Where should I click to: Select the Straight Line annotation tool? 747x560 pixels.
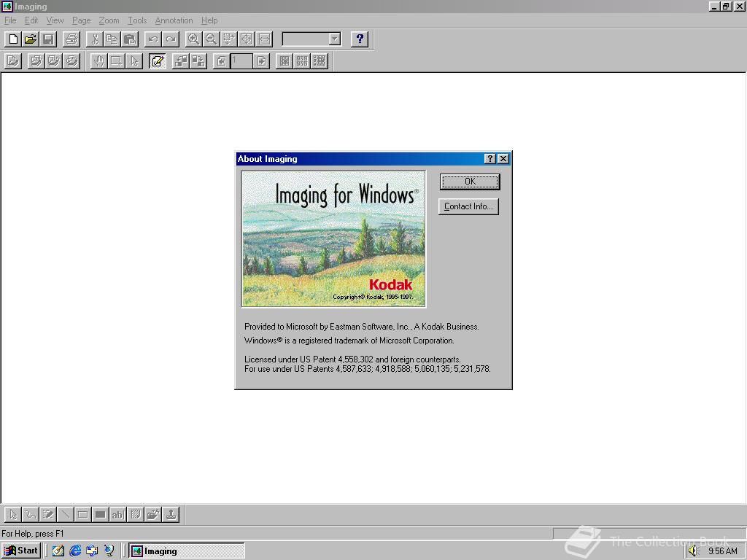click(x=65, y=515)
